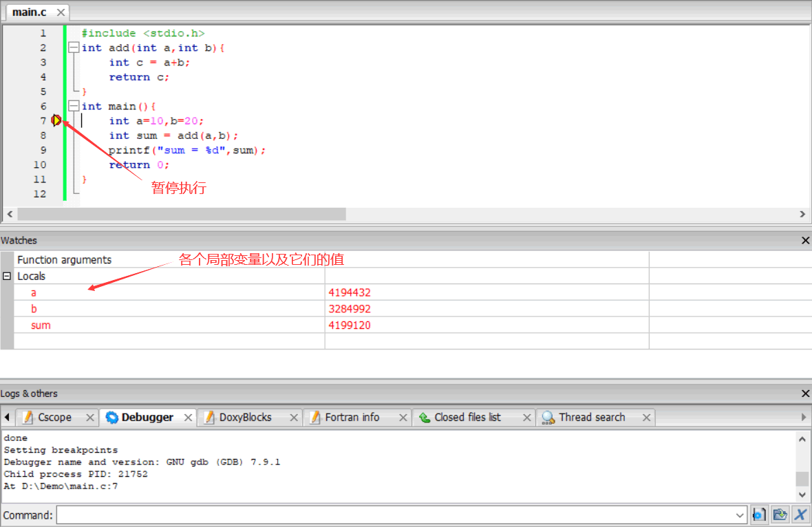Screen dimensions: 812x527
Task: Close the Fortran info tab
Action: [403, 417]
